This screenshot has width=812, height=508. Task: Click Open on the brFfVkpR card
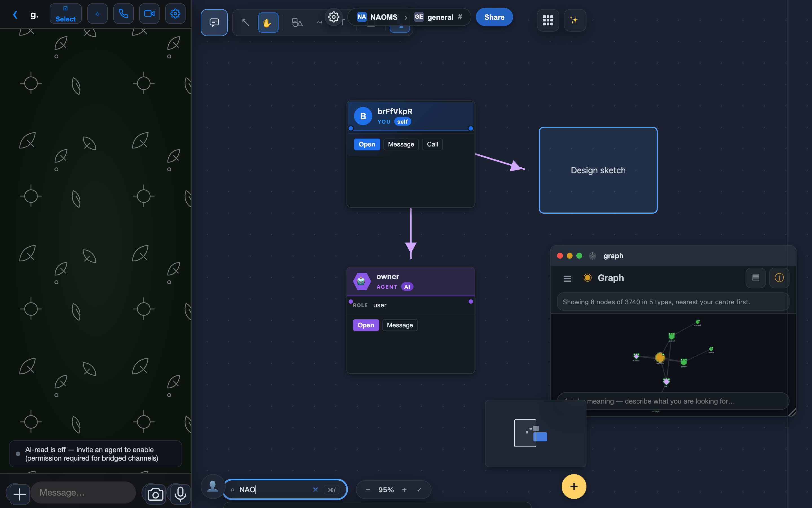pyautogui.click(x=367, y=144)
